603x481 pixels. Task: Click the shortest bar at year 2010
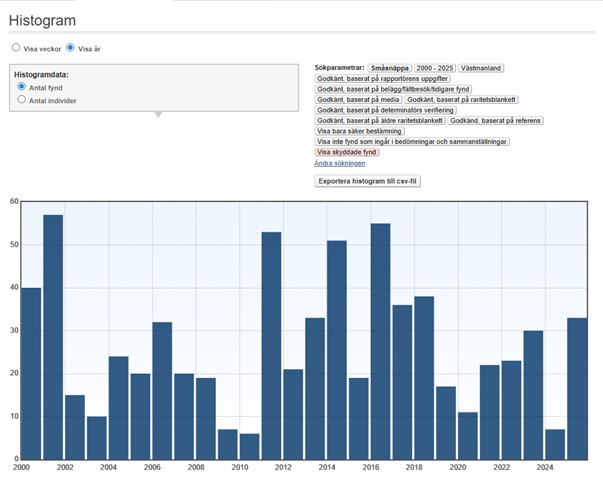(249, 446)
